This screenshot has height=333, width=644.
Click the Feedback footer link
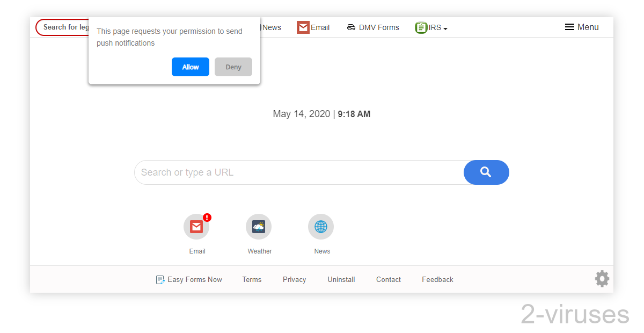click(x=437, y=279)
